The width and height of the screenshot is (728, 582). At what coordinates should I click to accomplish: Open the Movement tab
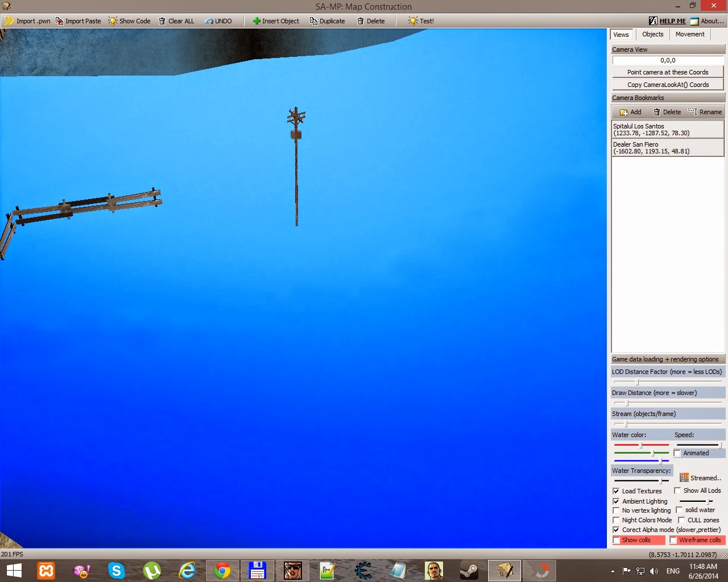[x=690, y=34]
